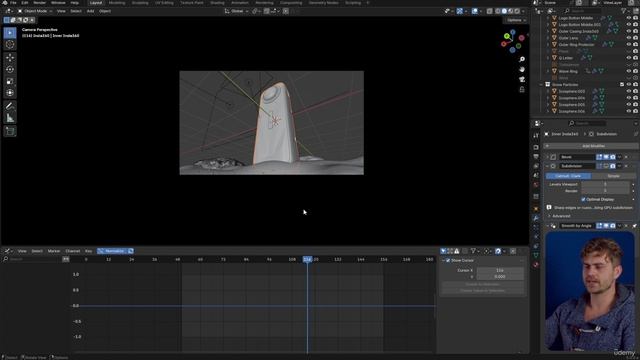Screen dimensions: 640x360
Task: Click the Add Modifier button
Action: [593, 146]
